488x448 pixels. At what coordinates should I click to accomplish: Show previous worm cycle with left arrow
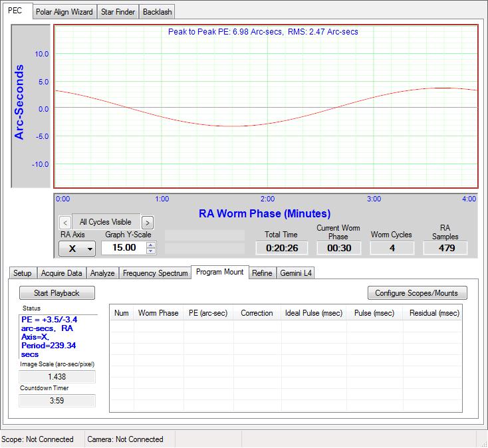click(x=65, y=223)
